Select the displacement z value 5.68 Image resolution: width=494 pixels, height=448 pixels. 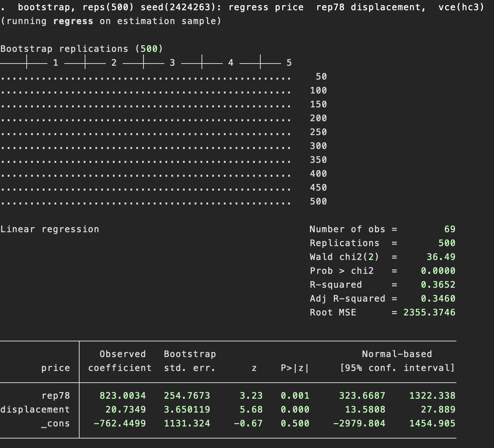tap(251, 410)
